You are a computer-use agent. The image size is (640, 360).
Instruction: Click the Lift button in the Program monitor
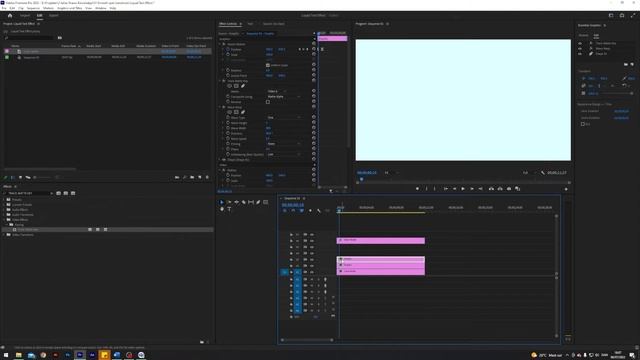coord(491,189)
